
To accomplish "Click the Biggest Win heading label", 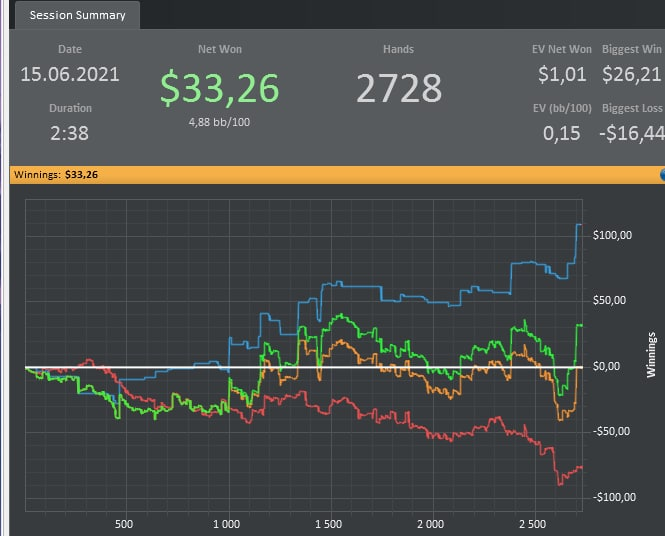I will point(632,49).
